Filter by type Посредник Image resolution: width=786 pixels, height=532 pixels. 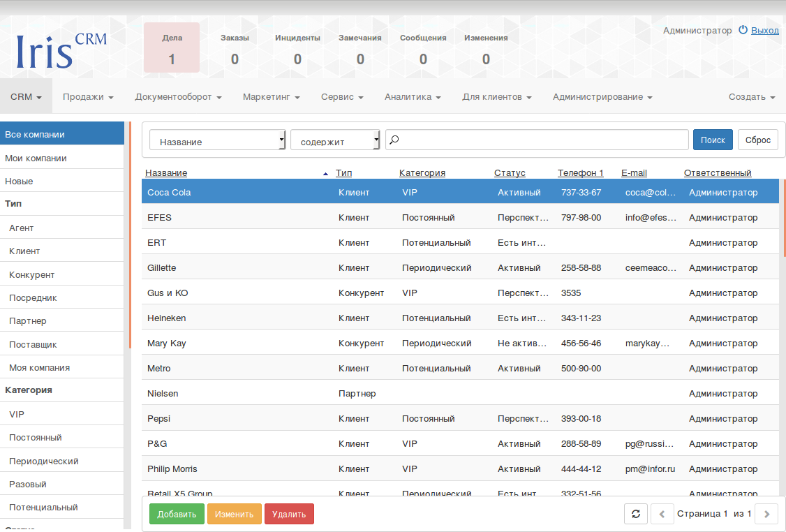pyautogui.click(x=61, y=298)
